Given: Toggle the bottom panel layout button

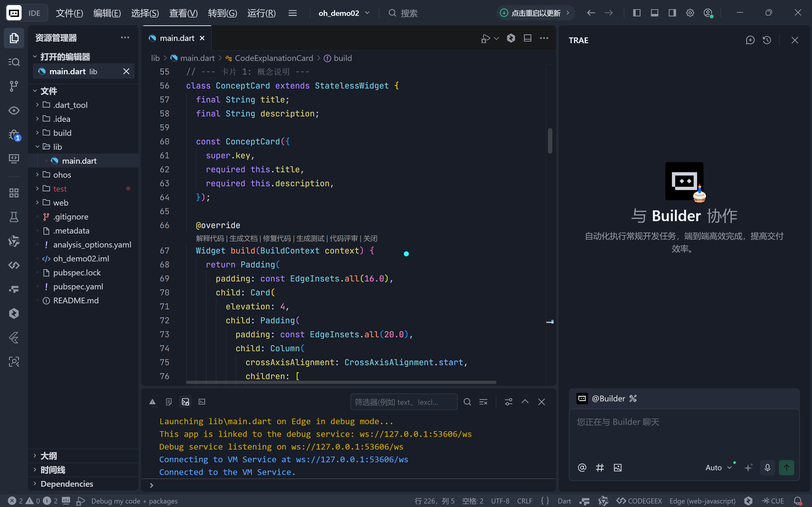Looking at the screenshot, I should coord(654,13).
